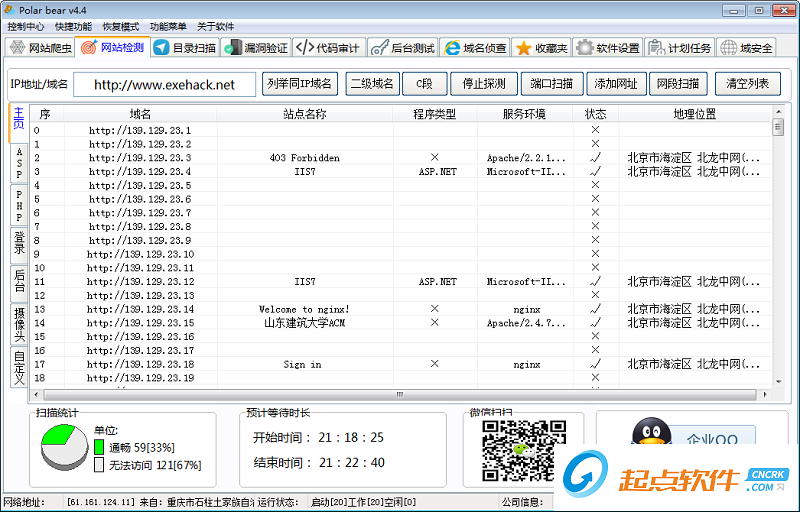Sort by the 服务环境 column header

click(524, 114)
